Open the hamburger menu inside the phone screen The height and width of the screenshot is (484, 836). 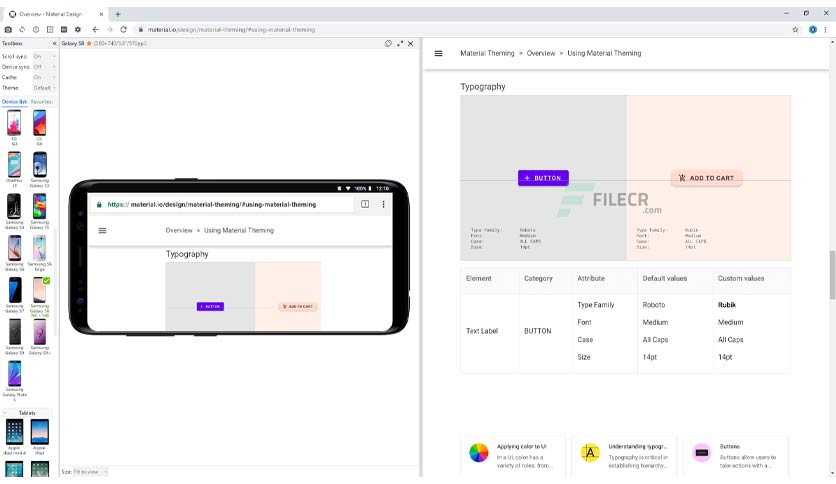102,231
